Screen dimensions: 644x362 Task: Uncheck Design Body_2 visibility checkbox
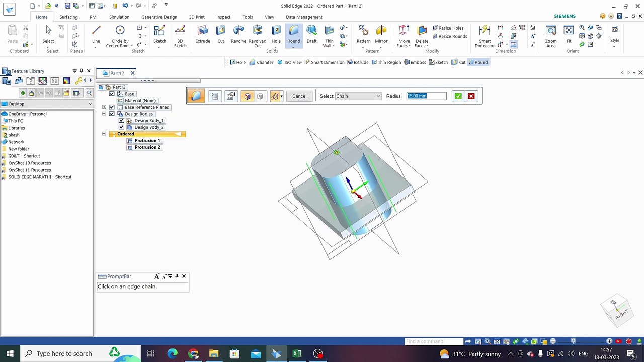pyautogui.click(x=121, y=127)
